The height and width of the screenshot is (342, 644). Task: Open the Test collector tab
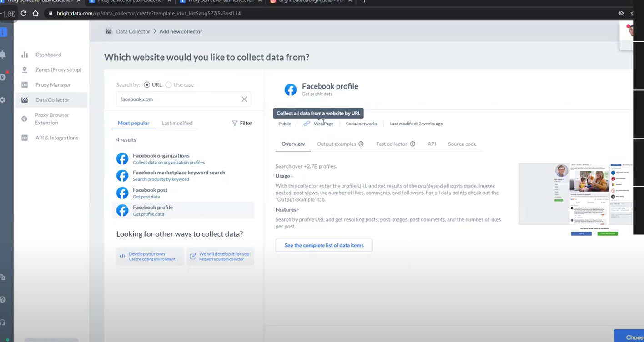[392, 144]
